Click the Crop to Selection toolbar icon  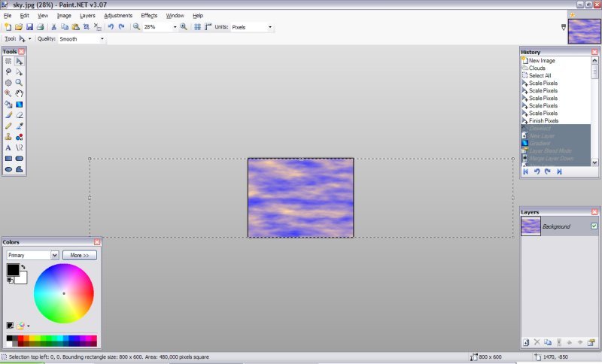pos(87,27)
